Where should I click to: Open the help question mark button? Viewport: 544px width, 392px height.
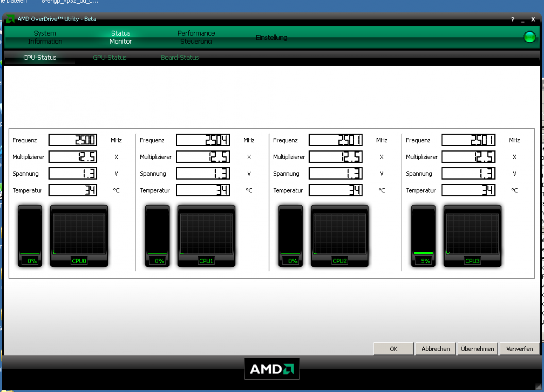pos(513,20)
